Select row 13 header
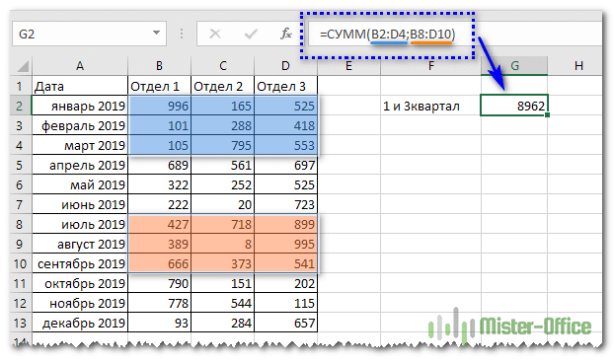 point(20,323)
